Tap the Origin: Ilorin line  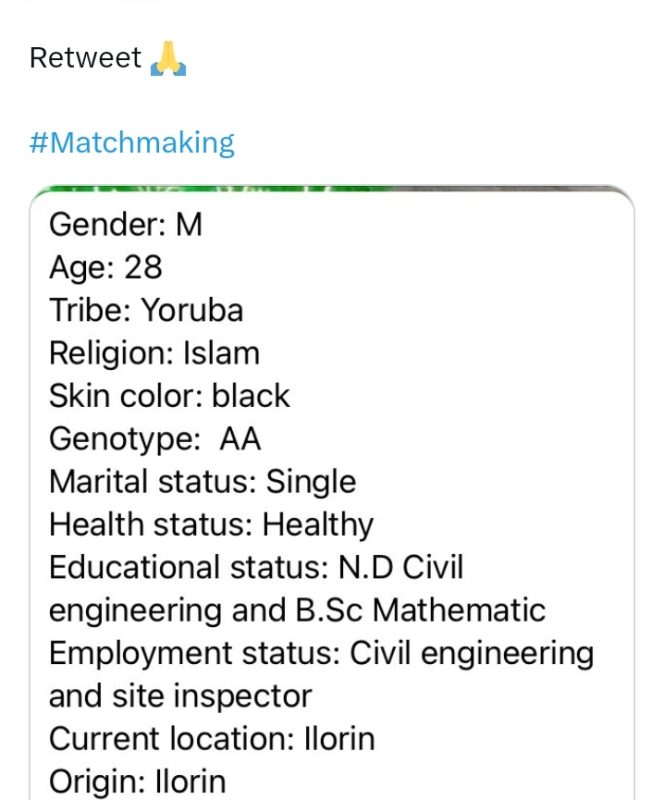click(137, 782)
